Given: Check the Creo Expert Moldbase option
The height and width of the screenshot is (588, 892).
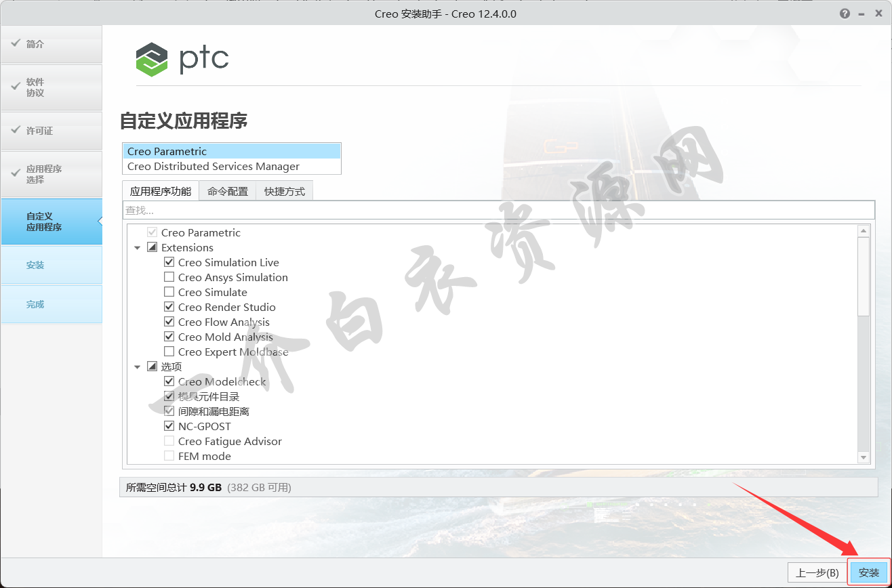Looking at the screenshot, I should (169, 352).
